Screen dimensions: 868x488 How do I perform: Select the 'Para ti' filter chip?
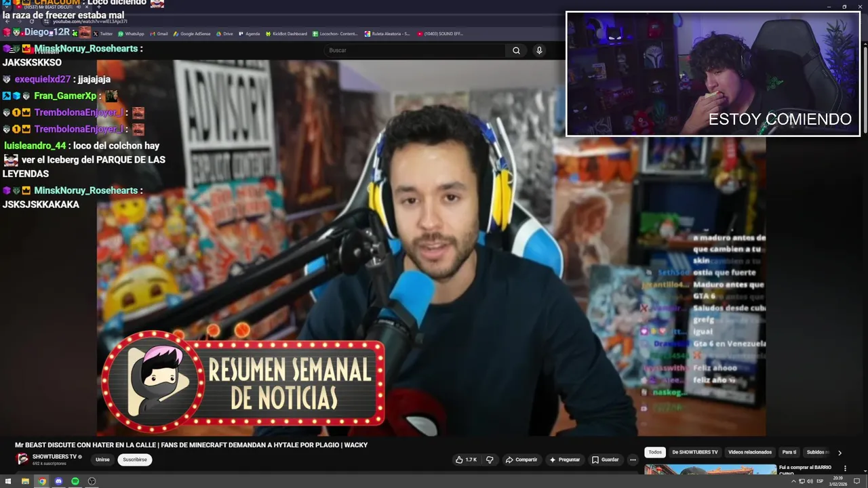(789, 452)
